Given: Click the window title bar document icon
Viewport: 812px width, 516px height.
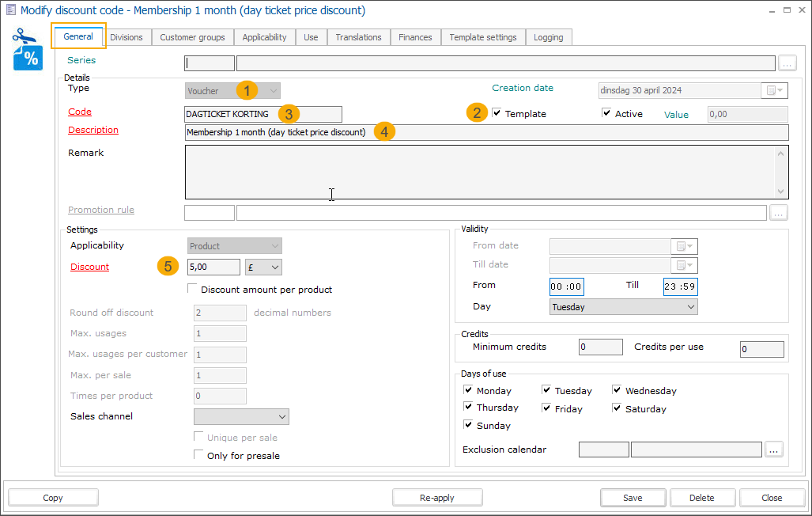Looking at the screenshot, I should (x=10, y=10).
